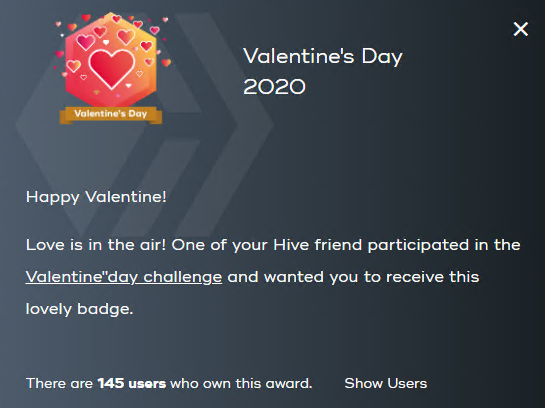Click the hexagonal Valentine's Day badge image
Image resolution: width=545 pixels, height=408 pixels.
[111, 60]
